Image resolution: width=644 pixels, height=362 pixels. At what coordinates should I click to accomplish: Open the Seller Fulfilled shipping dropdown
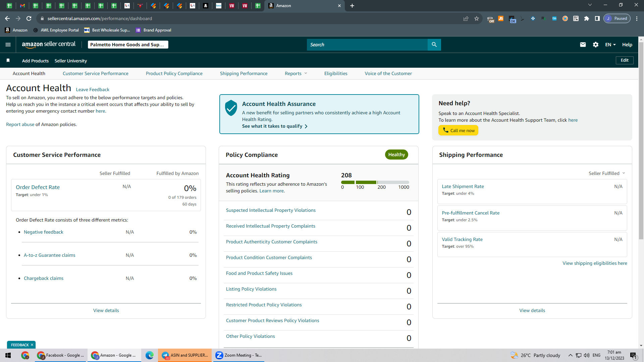coord(607,173)
